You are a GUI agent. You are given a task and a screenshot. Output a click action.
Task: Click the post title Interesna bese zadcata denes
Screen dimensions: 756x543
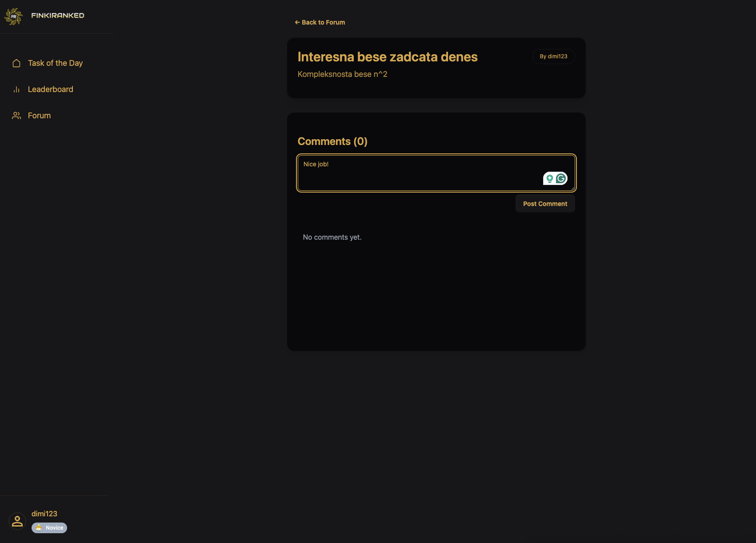coord(388,57)
